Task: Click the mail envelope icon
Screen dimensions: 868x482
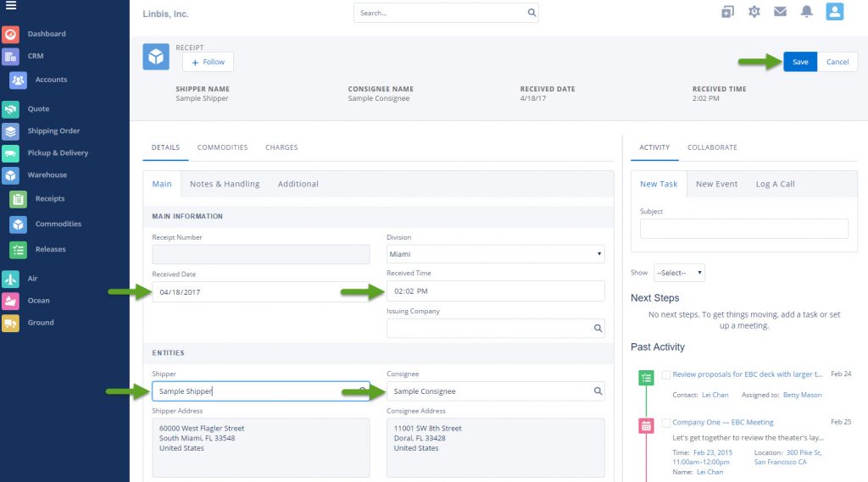Action: 780,12
